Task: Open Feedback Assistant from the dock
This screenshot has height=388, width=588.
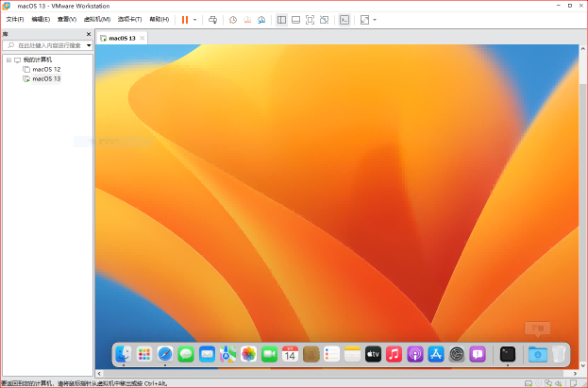Action: click(x=478, y=354)
